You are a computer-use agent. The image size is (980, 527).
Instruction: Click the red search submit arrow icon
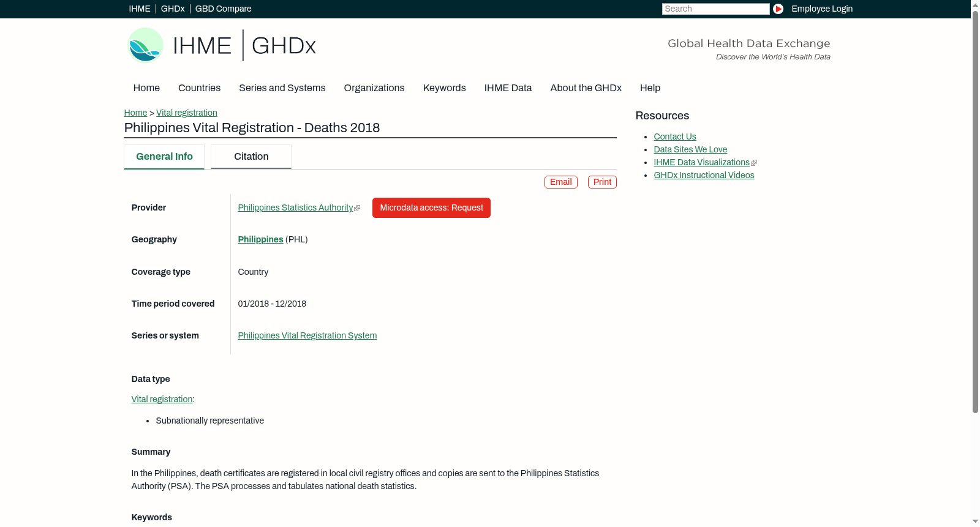(778, 9)
